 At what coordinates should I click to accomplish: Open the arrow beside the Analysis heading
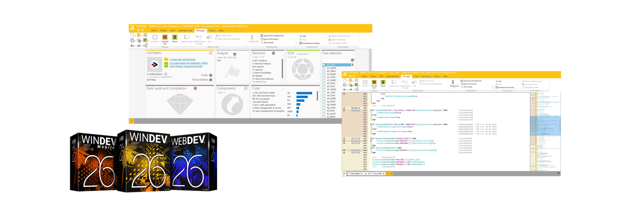click(235, 54)
